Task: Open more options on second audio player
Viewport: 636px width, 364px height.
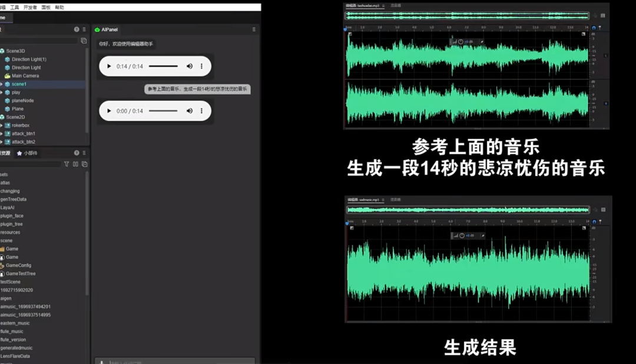Action: point(201,111)
